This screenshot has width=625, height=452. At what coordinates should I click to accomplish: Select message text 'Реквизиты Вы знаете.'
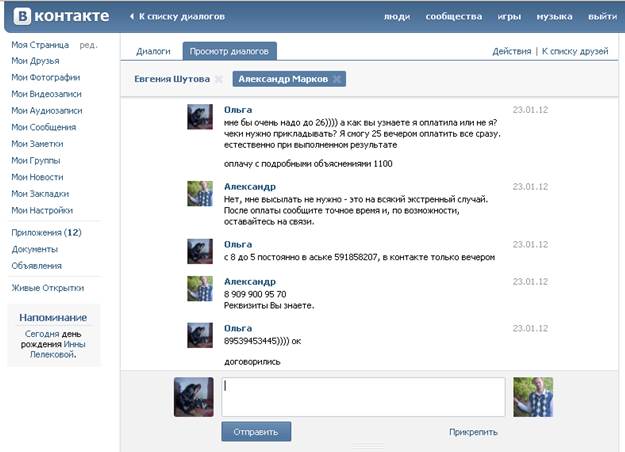tap(269, 306)
